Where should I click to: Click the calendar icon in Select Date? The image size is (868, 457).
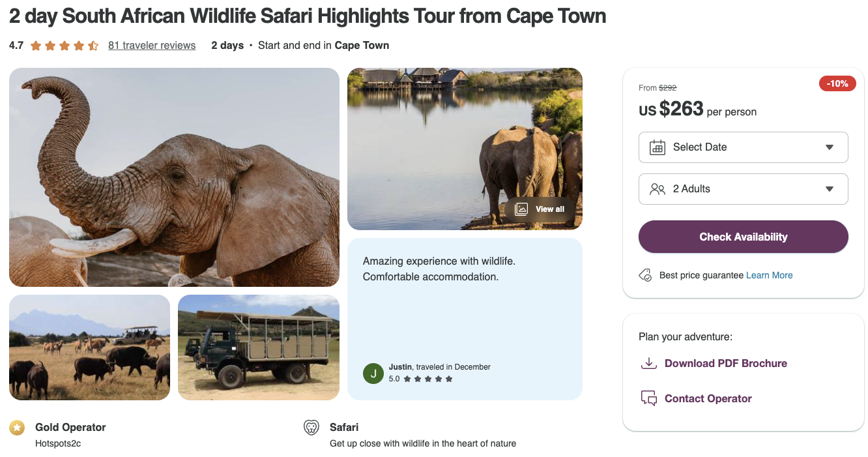coord(658,147)
